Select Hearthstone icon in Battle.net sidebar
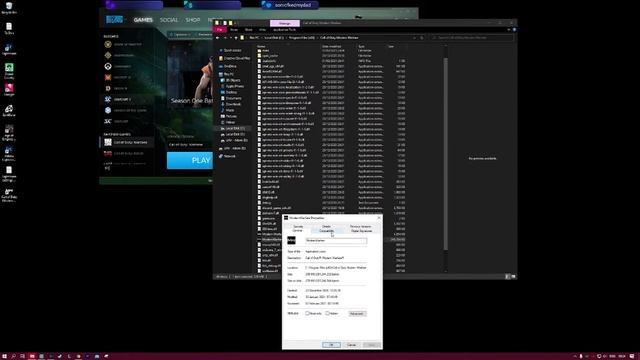The height and width of the screenshot is (360, 640). tap(108, 55)
